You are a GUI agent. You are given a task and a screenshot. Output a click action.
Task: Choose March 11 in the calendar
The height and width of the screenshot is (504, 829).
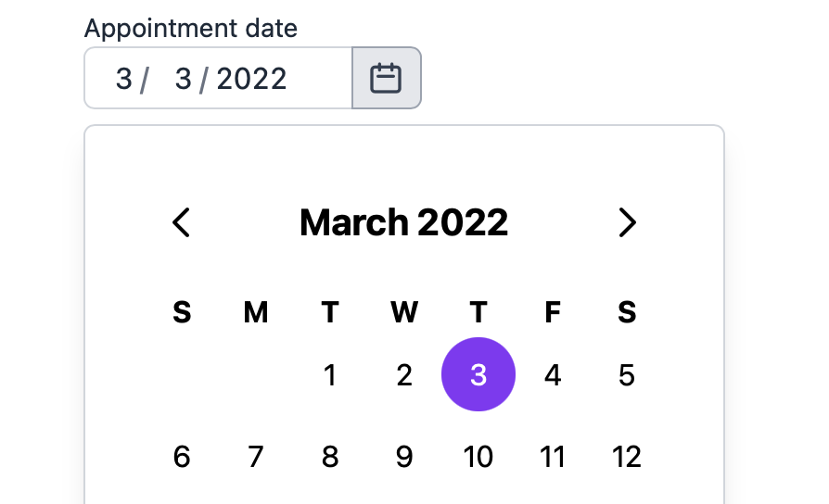tap(553, 457)
